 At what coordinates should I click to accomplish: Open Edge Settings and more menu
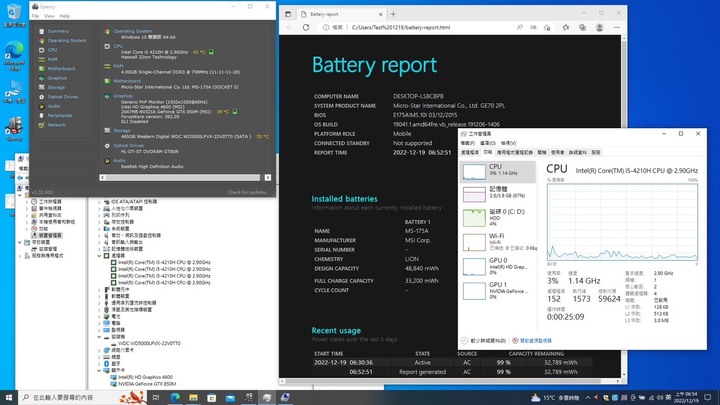point(617,28)
